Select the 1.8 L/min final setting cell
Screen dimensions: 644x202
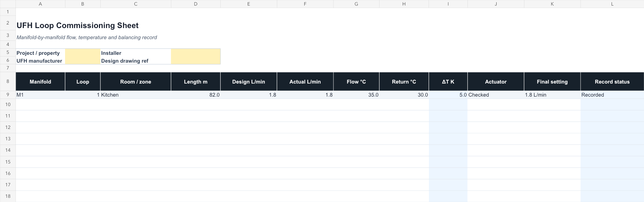[x=552, y=95]
